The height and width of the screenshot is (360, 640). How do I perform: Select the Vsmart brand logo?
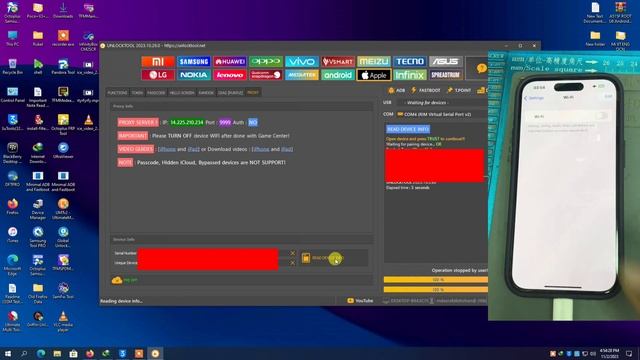338,62
